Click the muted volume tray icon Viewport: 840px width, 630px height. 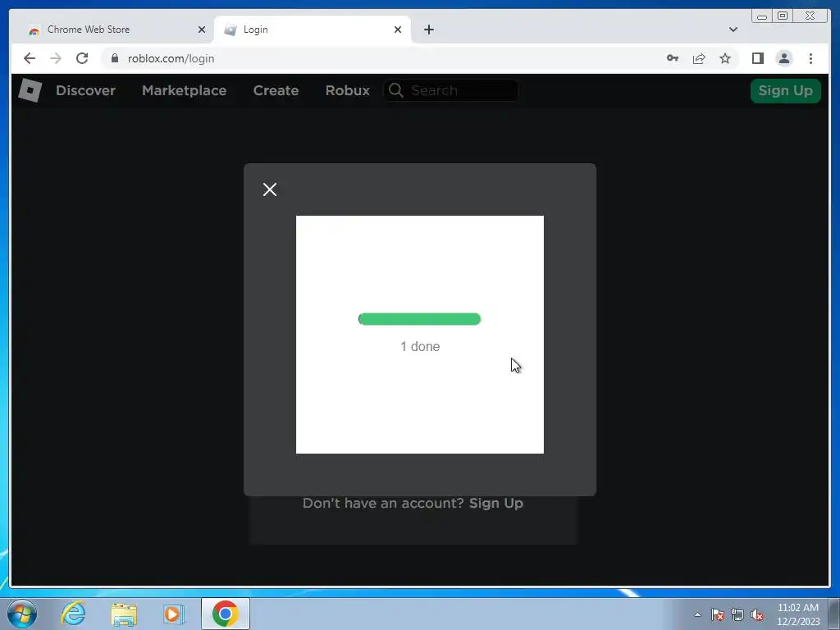point(757,614)
